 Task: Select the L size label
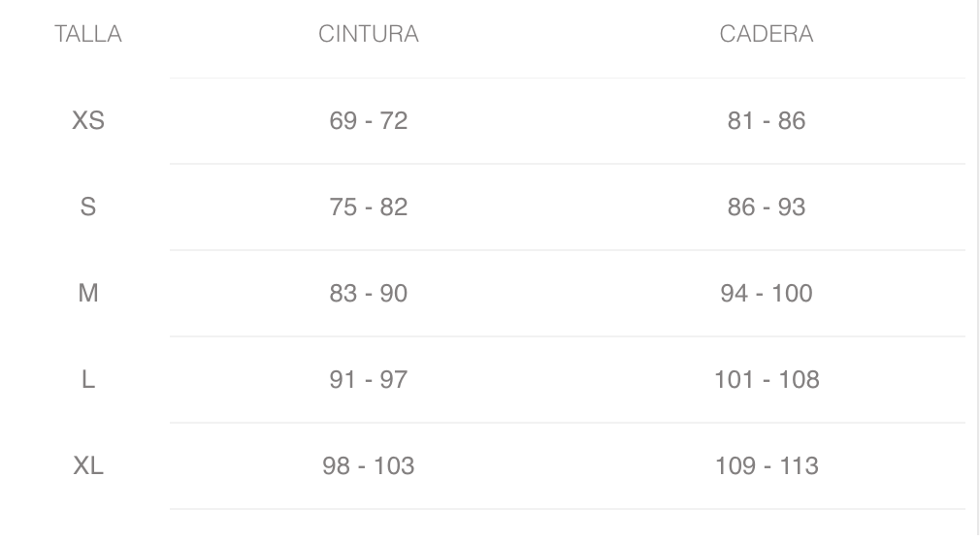[88, 380]
